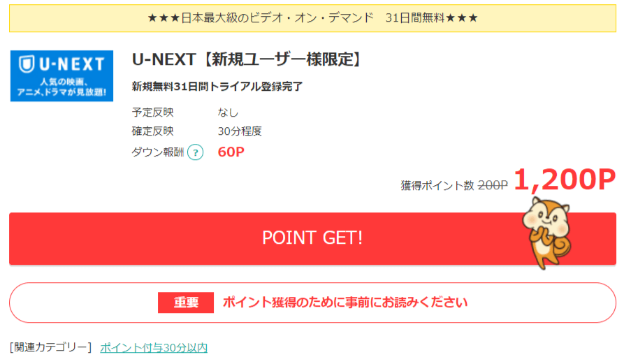Click the 新規無料31日間トライアル登録完了 condition text
The width and height of the screenshot is (624, 364).
217,87
